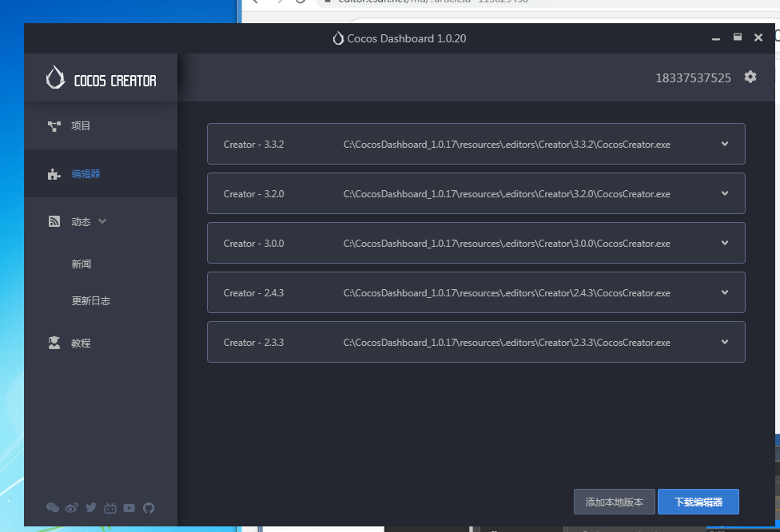Image resolution: width=780 pixels, height=532 pixels.
Task: Click the Creator\3.2.0\CocosCreator.exe path
Action: (x=507, y=194)
